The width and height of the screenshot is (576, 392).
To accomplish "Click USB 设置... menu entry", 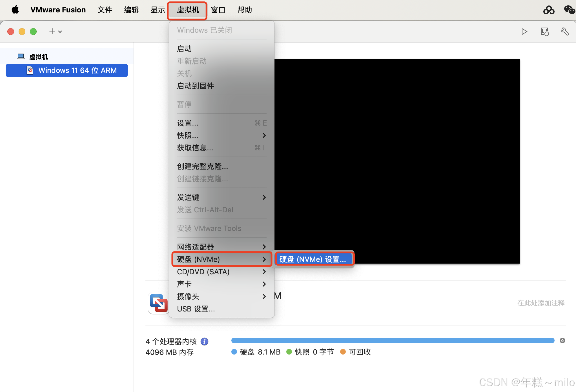I will 196,309.
